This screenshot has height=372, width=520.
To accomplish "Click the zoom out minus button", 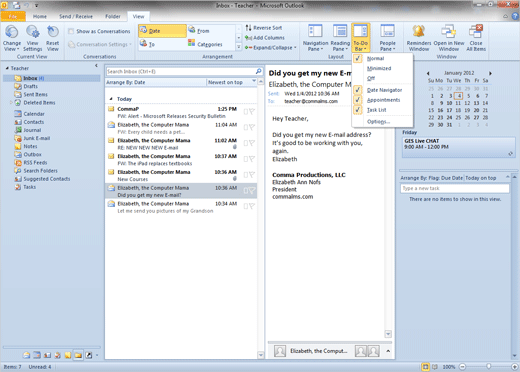I will (463, 367).
